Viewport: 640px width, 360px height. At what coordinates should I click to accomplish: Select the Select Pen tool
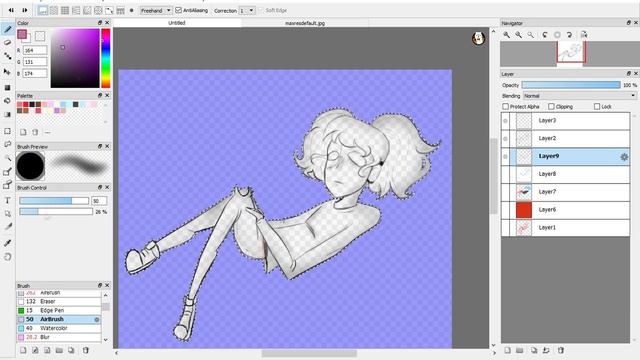pos(7,171)
